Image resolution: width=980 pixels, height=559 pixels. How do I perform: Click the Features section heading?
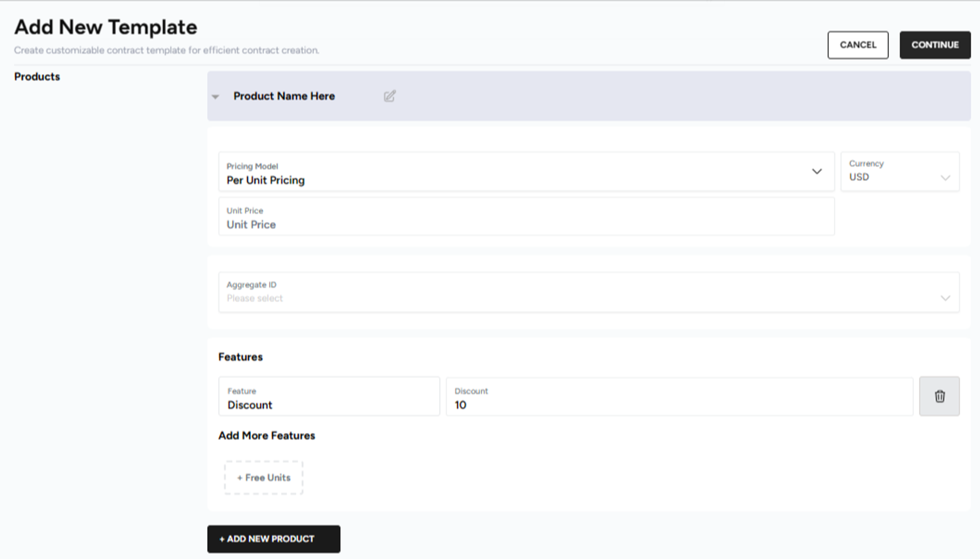coord(241,357)
